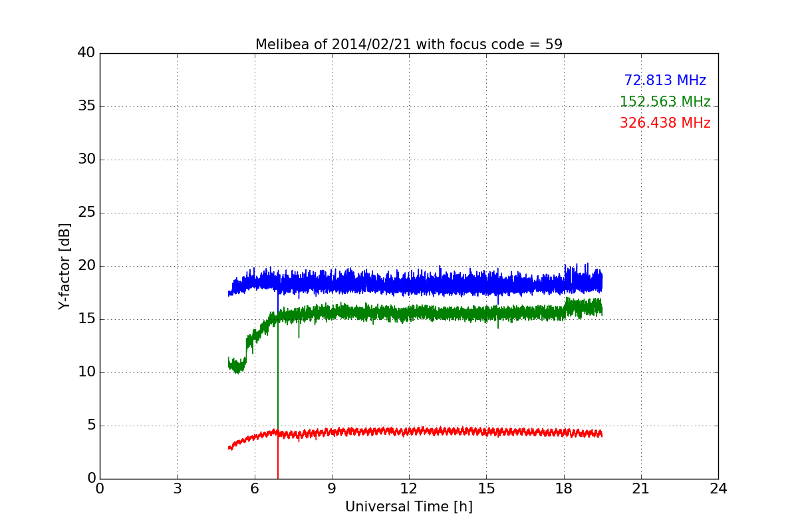Screen dimensions: 798x532
Task: Click y-axis tick label 10
Action: (x=86, y=372)
